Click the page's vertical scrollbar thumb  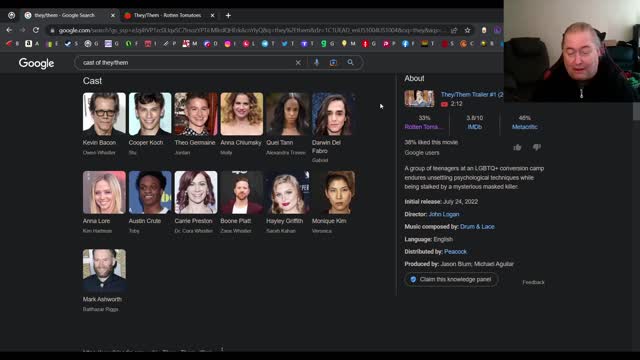click(x=636, y=111)
